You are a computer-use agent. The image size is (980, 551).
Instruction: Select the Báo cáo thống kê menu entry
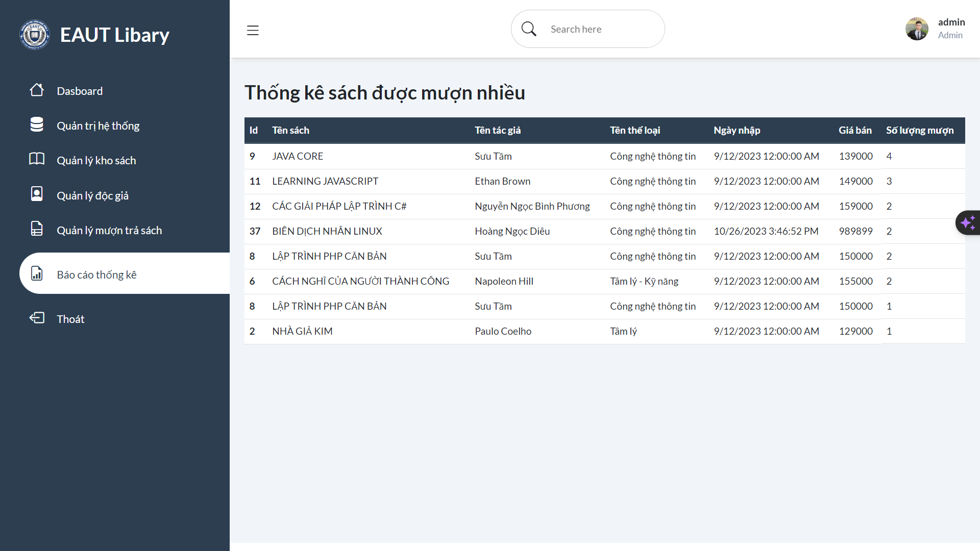(x=96, y=274)
